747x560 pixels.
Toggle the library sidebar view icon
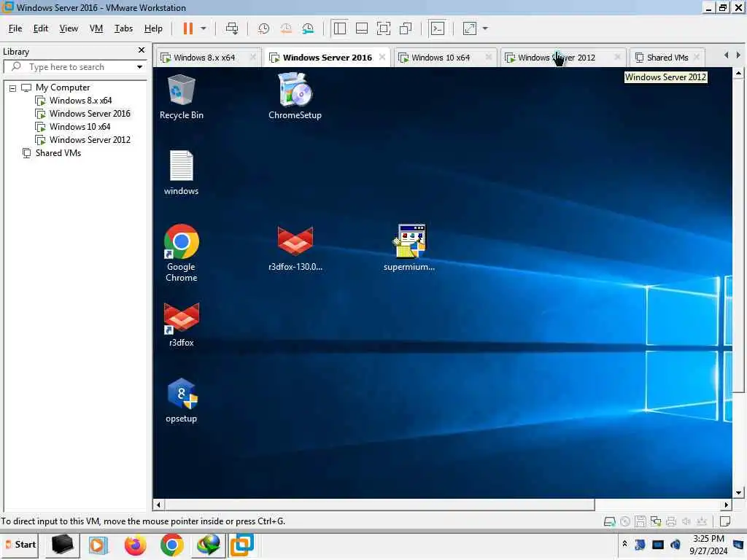[x=340, y=28]
